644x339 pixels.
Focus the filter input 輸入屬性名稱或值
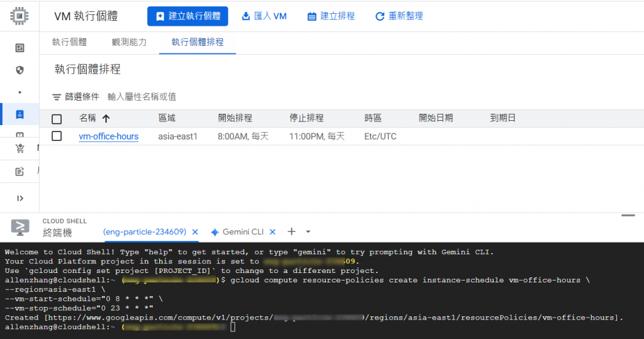pos(142,97)
